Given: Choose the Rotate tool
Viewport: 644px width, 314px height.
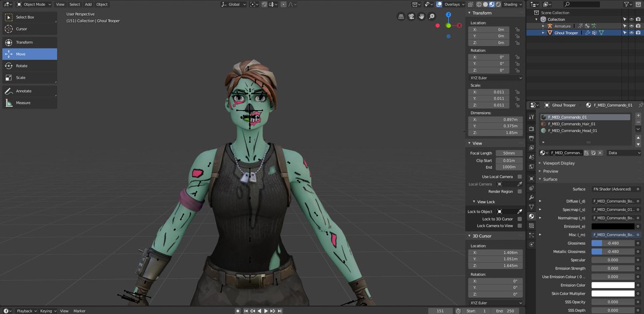Looking at the screenshot, I should [30, 66].
